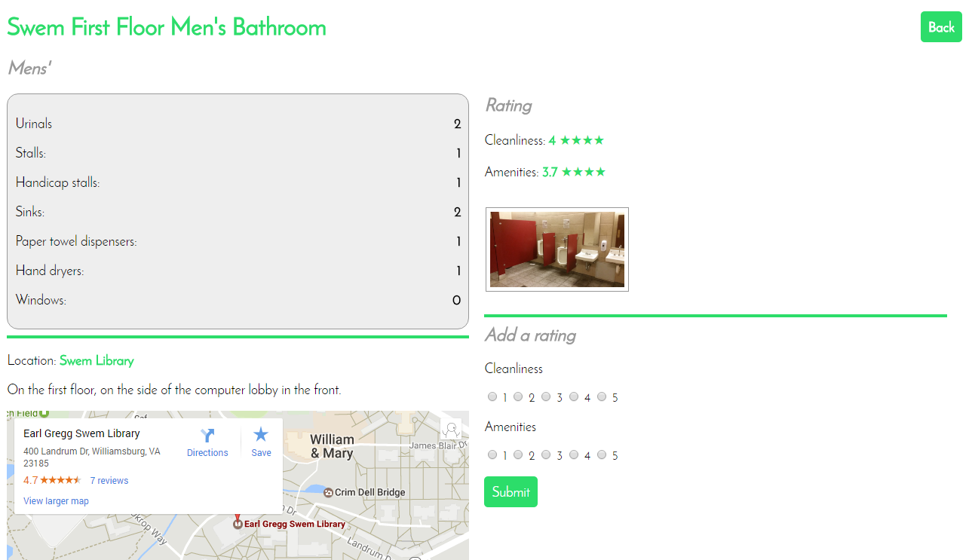Click the Save star icon on map
This screenshot has height=560, width=972.
tap(261, 434)
